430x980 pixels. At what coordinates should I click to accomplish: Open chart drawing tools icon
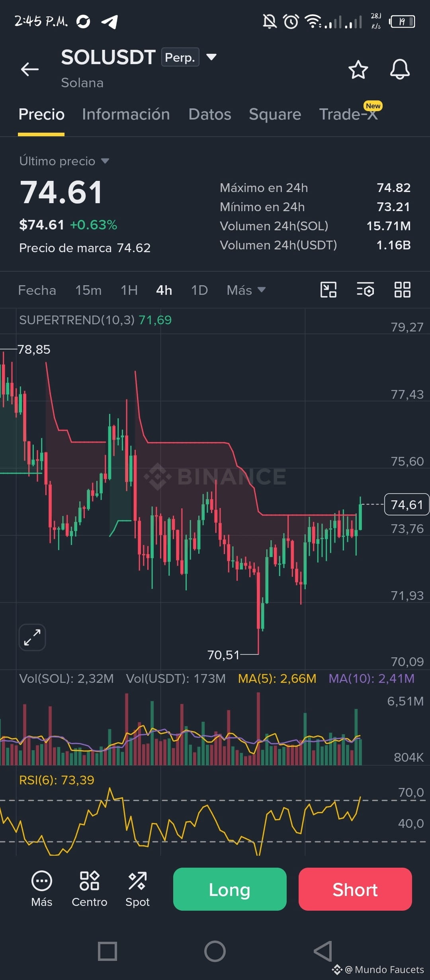click(328, 290)
